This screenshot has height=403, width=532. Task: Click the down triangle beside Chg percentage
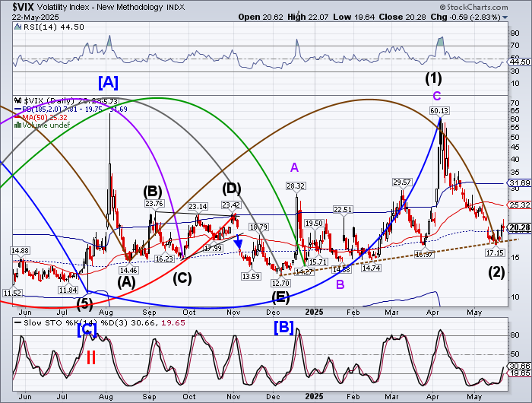pyautogui.click(x=505, y=17)
